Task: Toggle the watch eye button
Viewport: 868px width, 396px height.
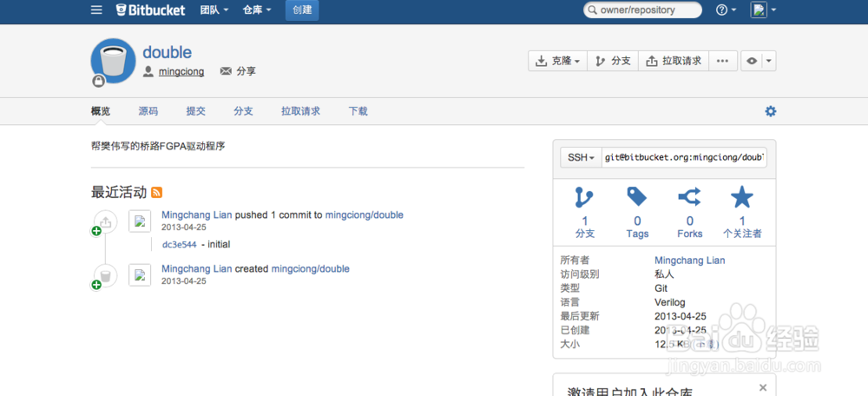Action: 752,61
